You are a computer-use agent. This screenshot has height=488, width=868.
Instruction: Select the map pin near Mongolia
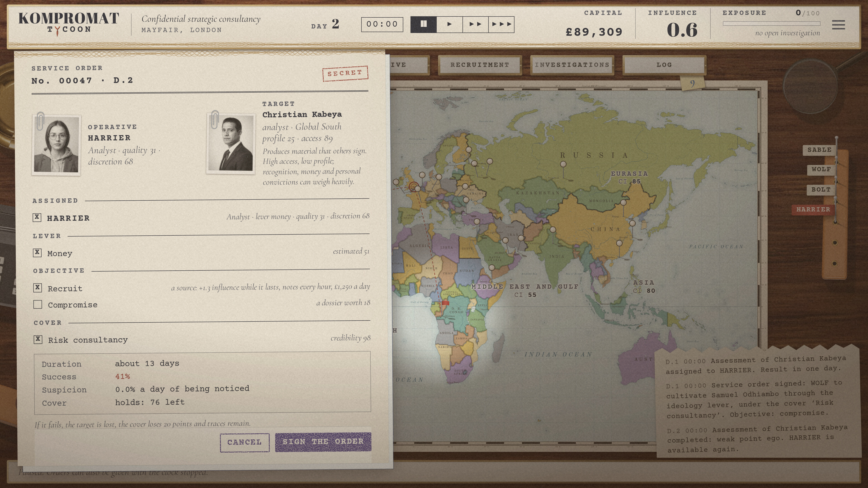click(x=623, y=203)
